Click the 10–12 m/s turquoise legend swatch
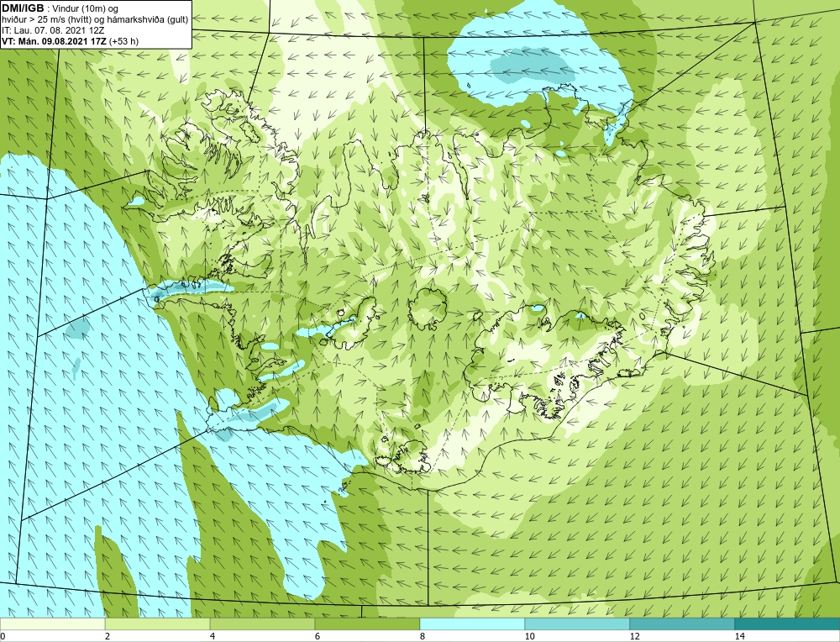The image size is (840, 642). point(578,624)
